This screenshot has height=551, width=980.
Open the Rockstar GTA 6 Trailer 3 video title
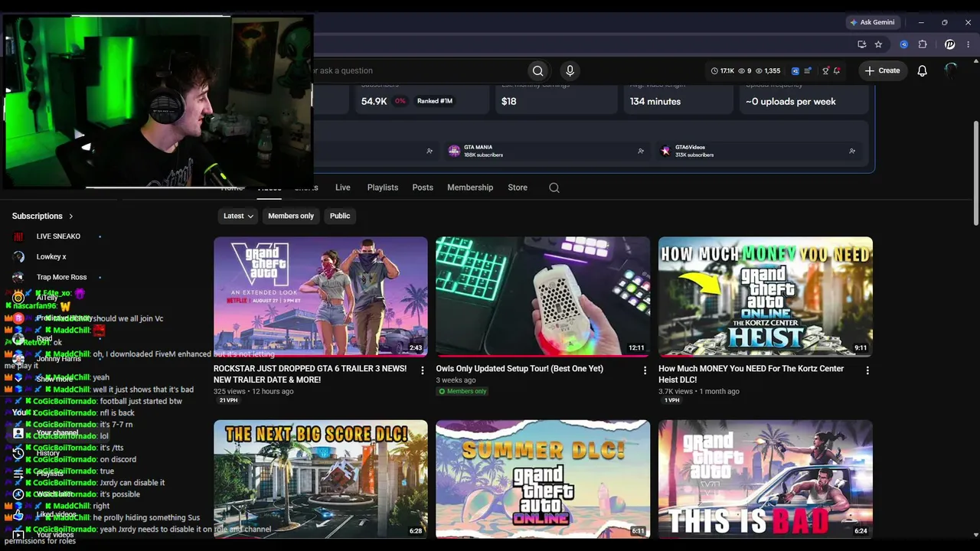pyautogui.click(x=310, y=374)
